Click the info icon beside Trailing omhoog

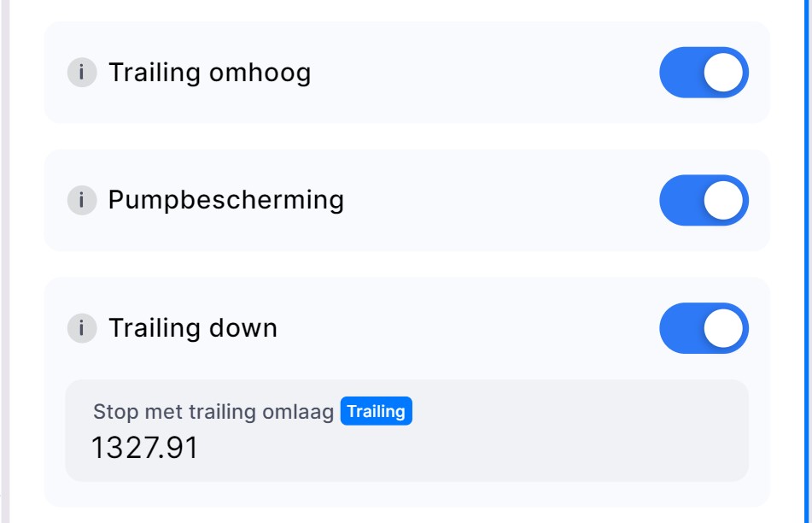coord(82,73)
